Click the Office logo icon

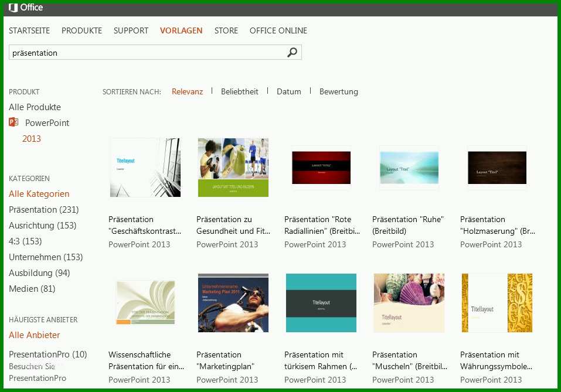(13, 8)
